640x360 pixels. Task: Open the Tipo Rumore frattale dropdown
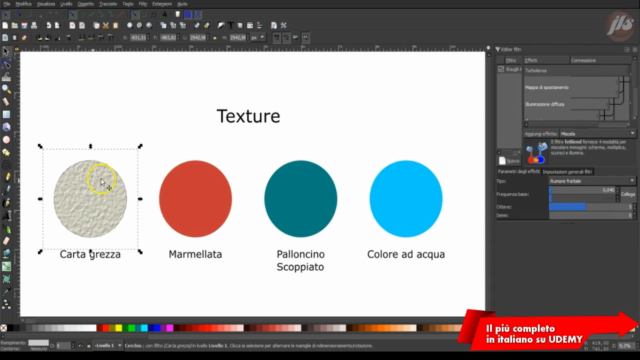click(592, 181)
